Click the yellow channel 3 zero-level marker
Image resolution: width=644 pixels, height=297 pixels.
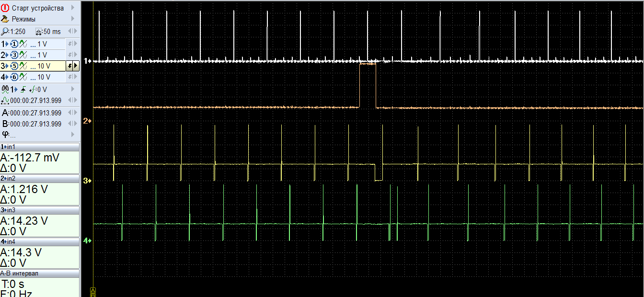click(x=87, y=181)
